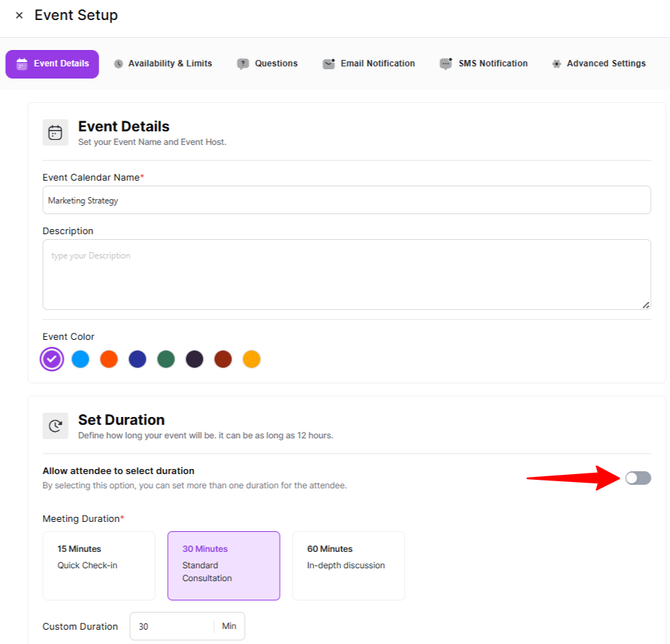Click the calendar icon beside Event Details heading
Image resolution: width=670 pixels, height=644 pixels.
pos(55,133)
